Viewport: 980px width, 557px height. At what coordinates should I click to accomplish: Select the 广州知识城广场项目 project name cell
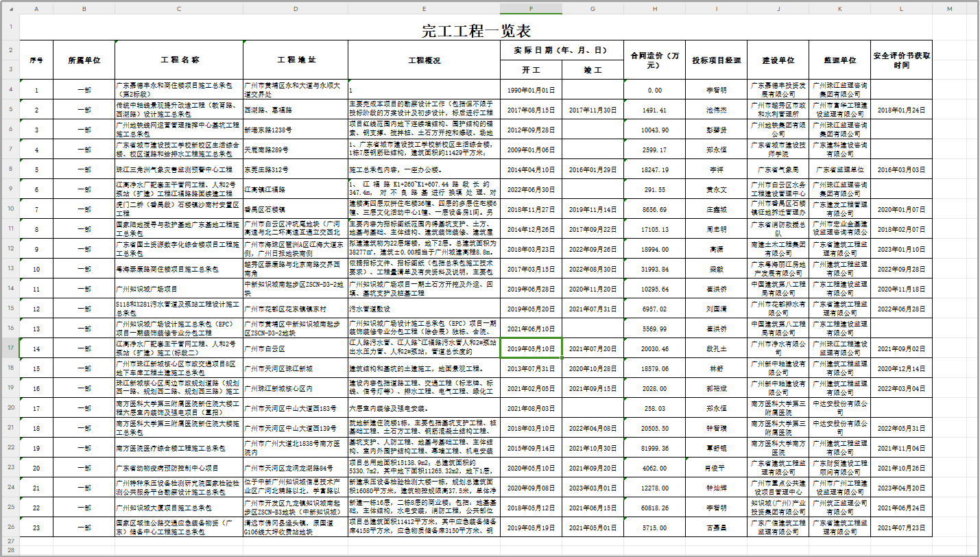coord(179,289)
